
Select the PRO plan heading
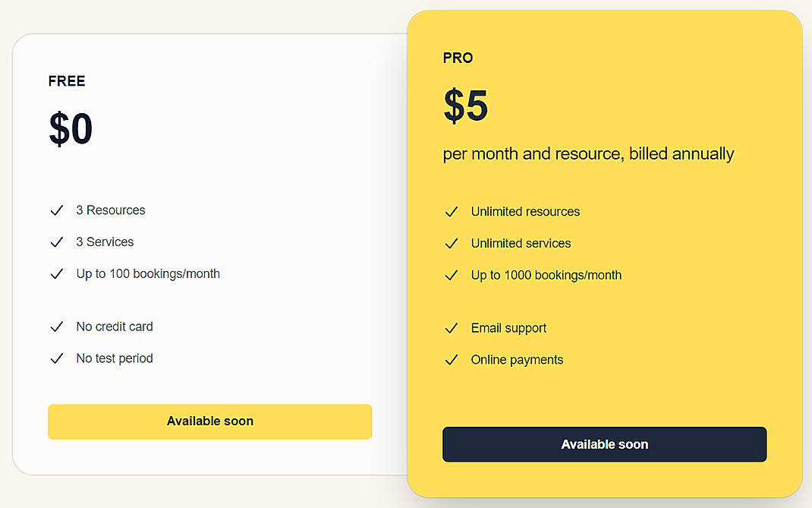point(458,58)
